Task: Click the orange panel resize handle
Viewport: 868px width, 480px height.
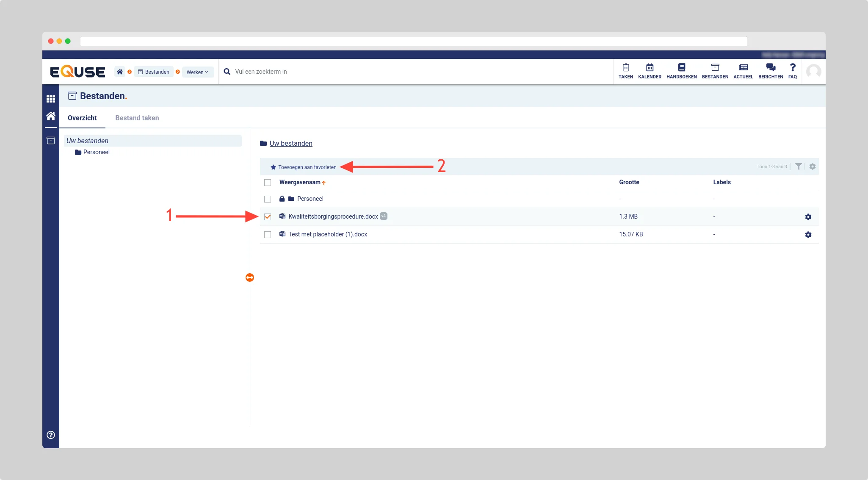Action: tap(250, 277)
